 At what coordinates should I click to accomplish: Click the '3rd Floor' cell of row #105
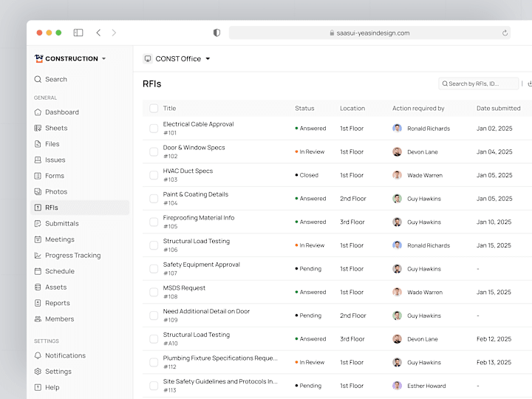352,222
